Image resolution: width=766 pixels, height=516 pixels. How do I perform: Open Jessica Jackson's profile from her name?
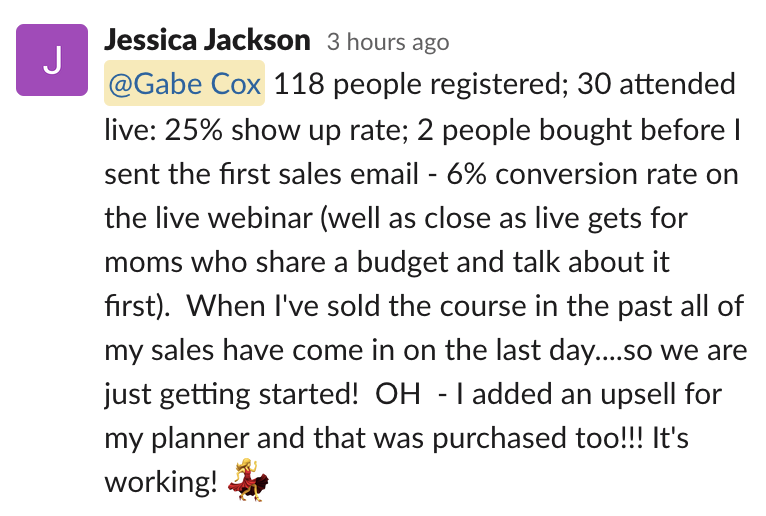[207, 40]
